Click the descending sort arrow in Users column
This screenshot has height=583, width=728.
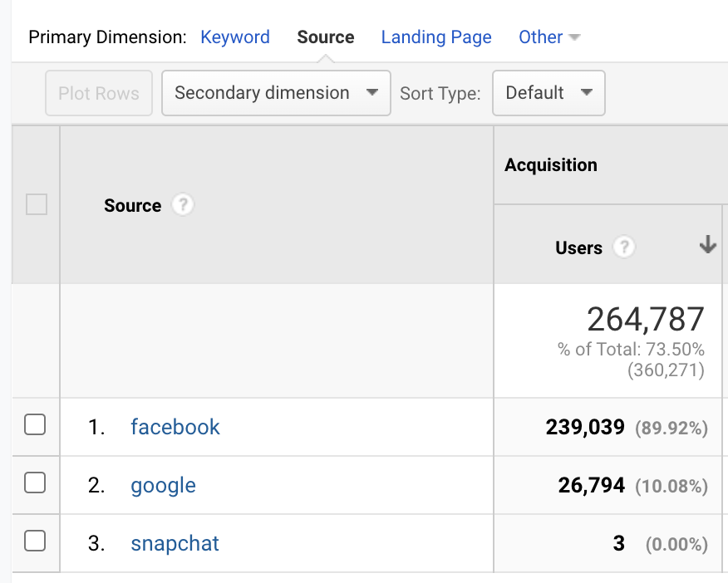707,245
